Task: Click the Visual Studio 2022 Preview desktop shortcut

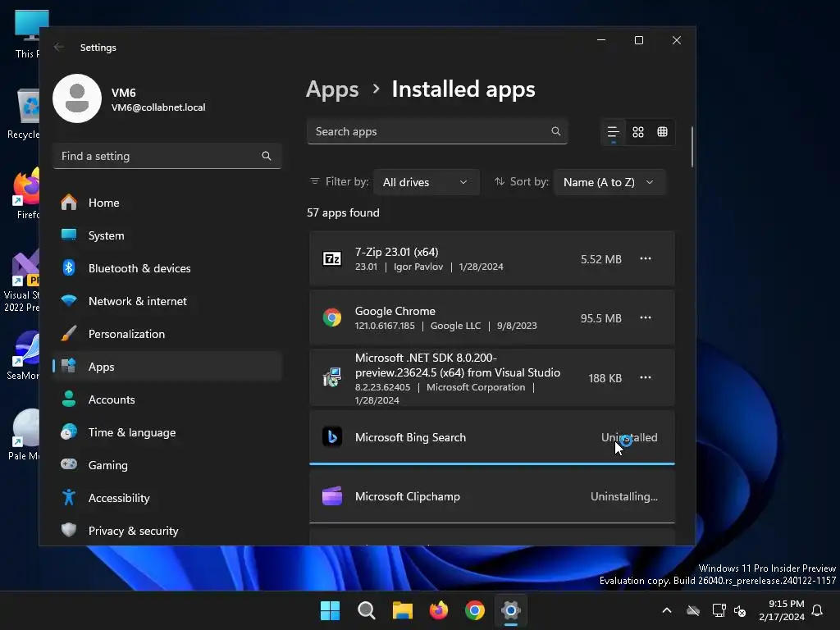Action: pos(22,281)
